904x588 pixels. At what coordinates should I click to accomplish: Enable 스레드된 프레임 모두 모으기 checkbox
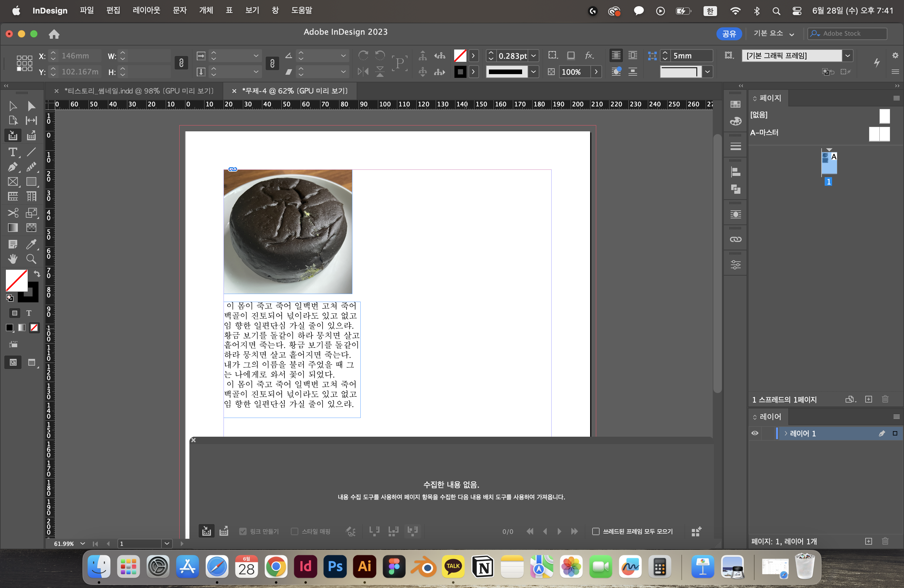click(596, 531)
